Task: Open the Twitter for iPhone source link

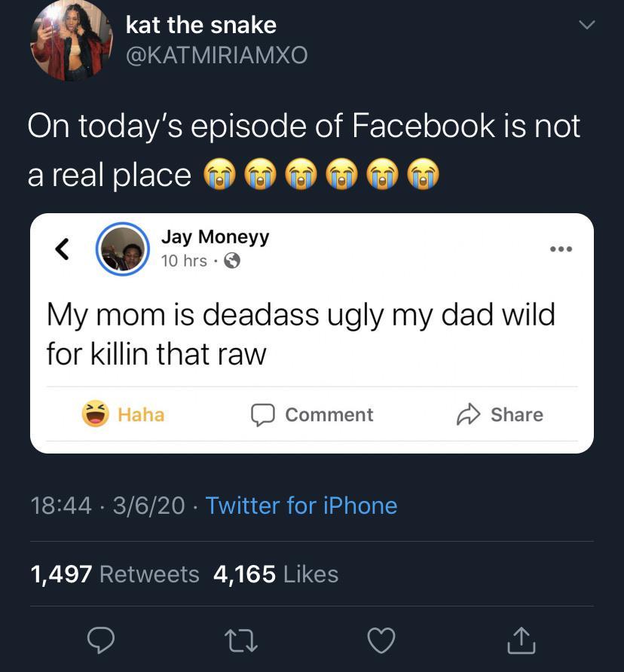Action: click(301, 506)
